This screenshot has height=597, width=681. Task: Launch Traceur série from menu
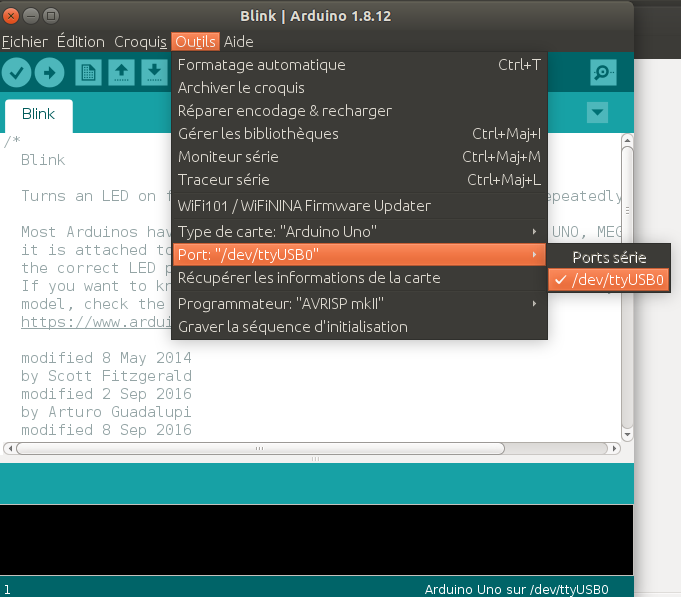[x=359, y=180]
